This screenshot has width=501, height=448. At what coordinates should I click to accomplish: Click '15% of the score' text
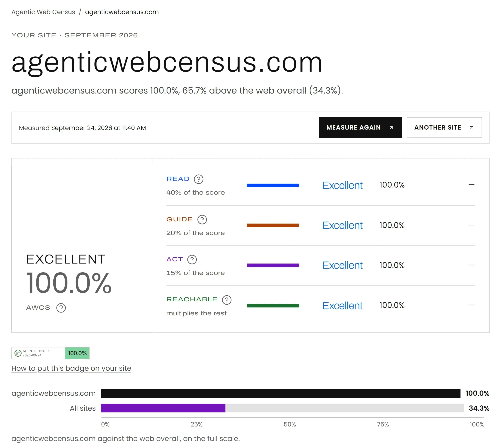pyautogui.click(x=195, y=273)
